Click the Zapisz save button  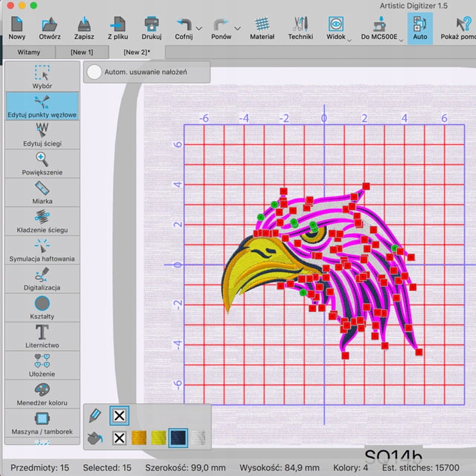click(84, 28)
